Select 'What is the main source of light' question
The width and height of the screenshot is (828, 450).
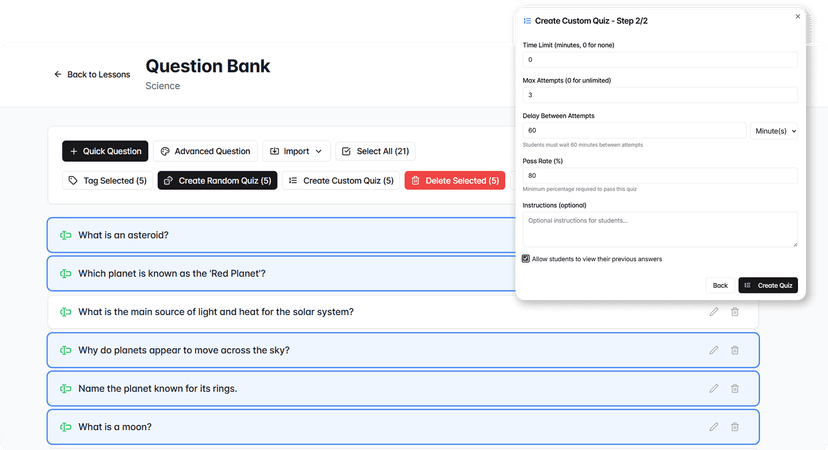point(403,312)
